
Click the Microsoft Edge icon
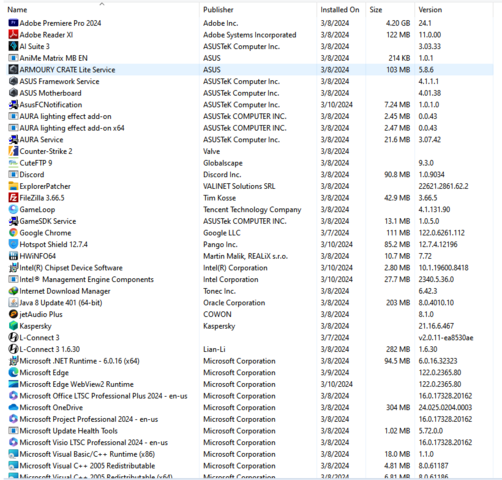[13, 373]
